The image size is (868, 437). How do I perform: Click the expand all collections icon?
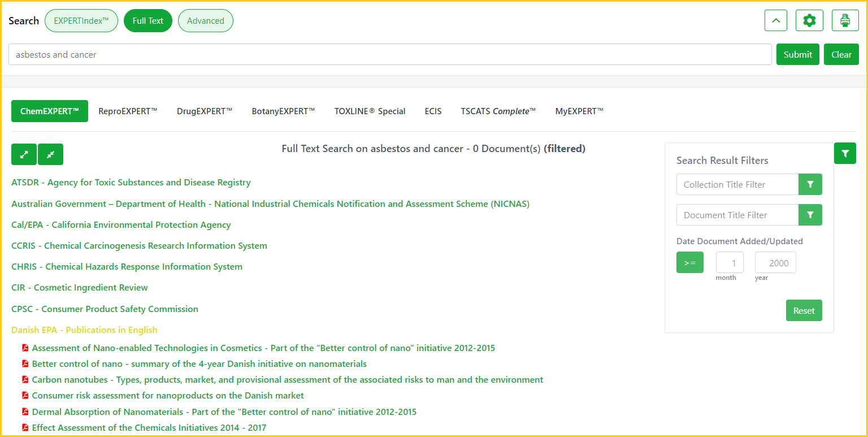coord(24,154)
